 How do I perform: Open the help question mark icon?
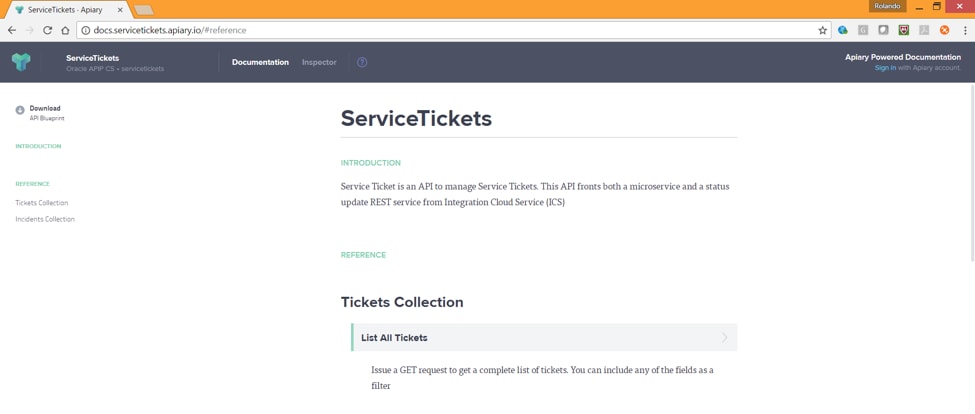pyautogui.click(x=362, y=62)
